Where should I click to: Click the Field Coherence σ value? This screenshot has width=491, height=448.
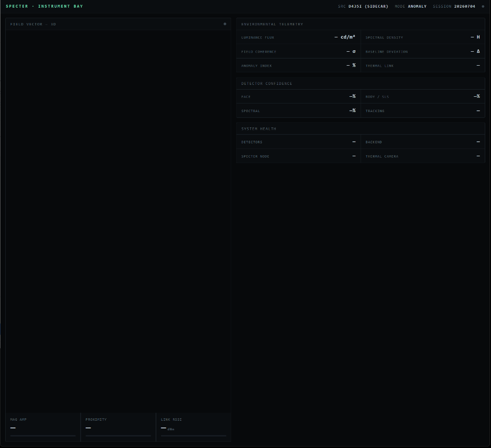(351, 51)
